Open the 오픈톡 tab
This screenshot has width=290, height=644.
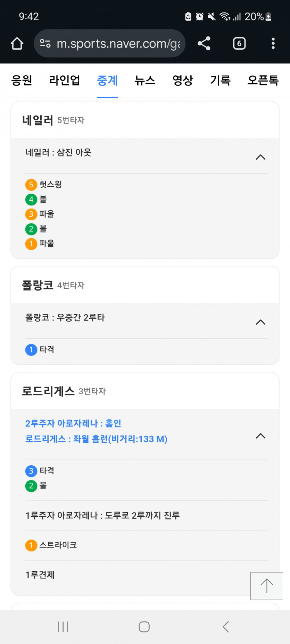263,80
